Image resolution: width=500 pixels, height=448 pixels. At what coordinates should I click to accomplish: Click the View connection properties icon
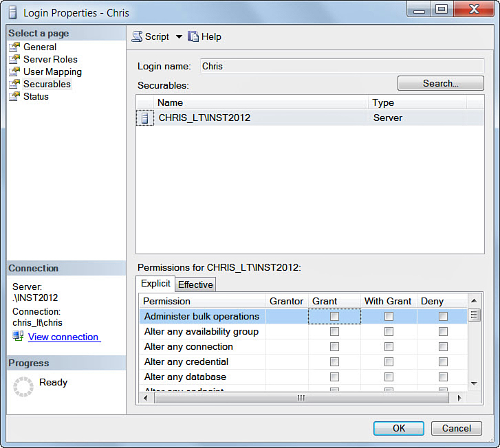[19, 336]
